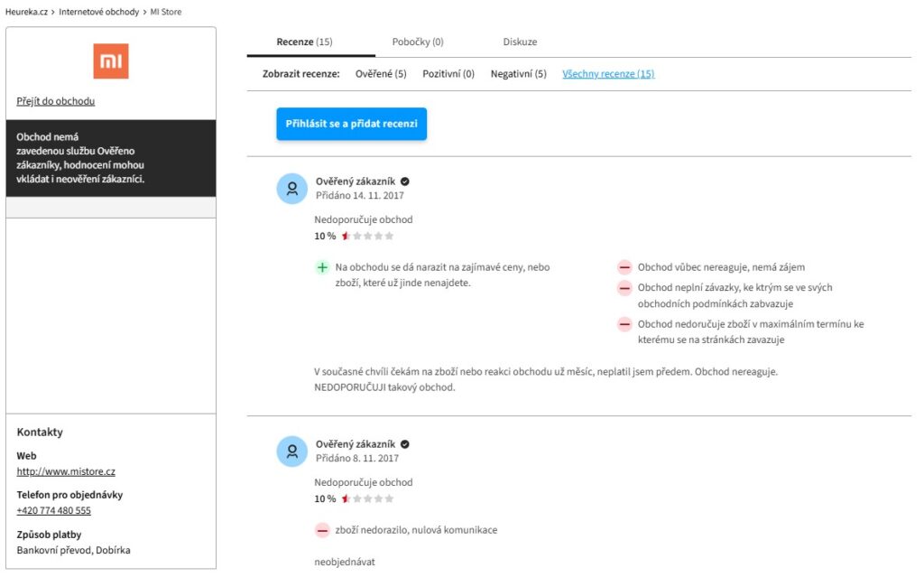Filter reviews by Ověřené (5)
924x577 pixels.
coord(381,74)
